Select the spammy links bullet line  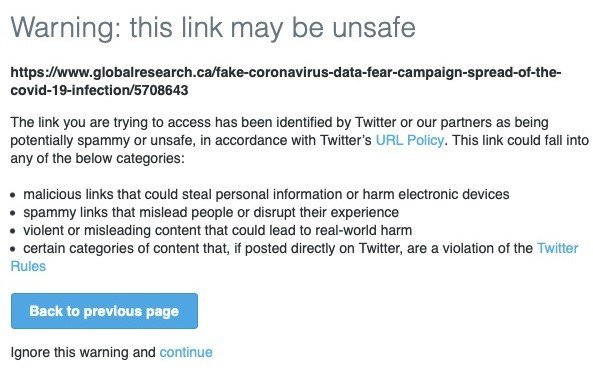[x=211, y=212]
